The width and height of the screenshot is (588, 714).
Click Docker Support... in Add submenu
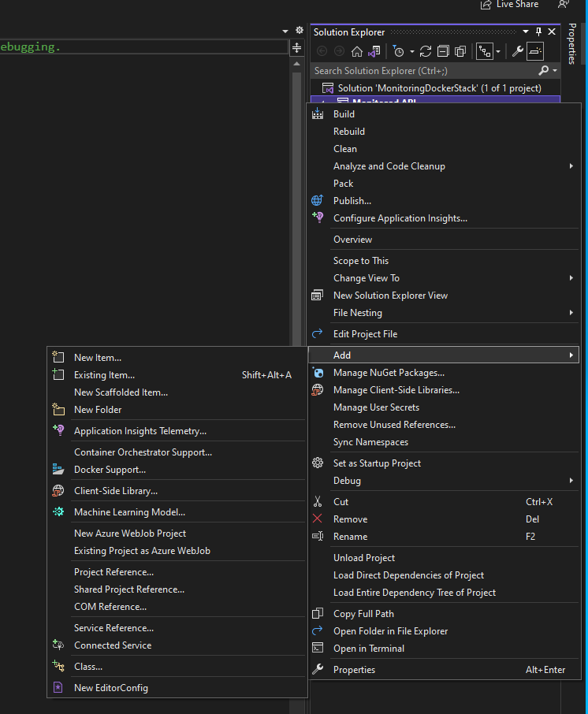(177, 470)
